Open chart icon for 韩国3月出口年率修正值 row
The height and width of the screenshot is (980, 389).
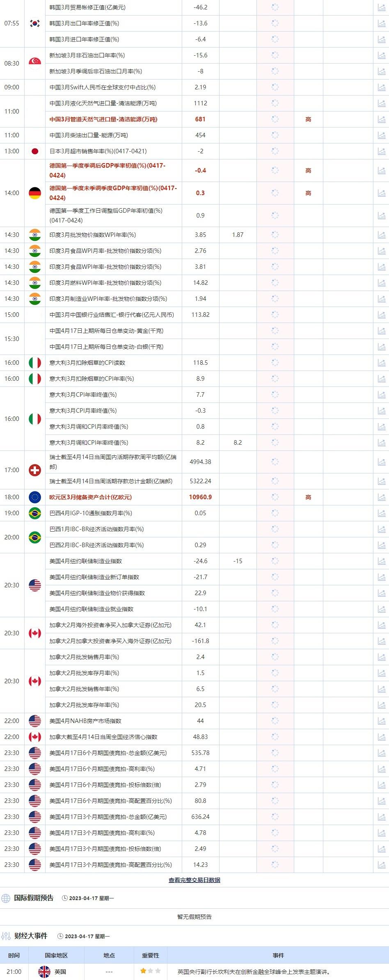click(x=381, y=23)
